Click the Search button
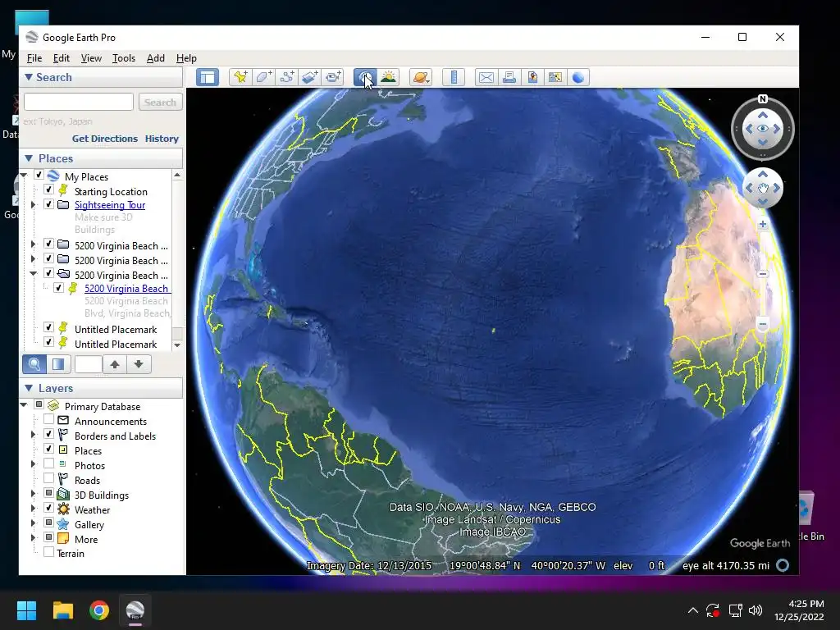This screenshot has width=840, height=630. (160, 102)
